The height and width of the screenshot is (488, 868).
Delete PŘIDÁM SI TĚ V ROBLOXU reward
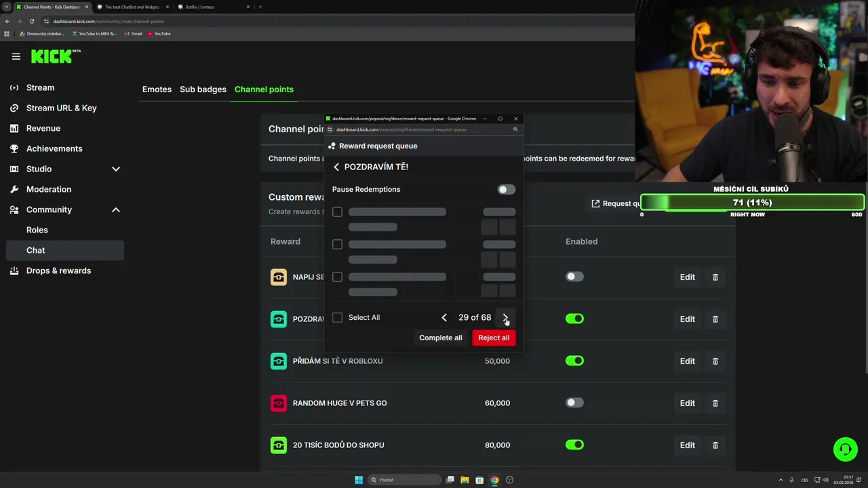click(715, 361)
